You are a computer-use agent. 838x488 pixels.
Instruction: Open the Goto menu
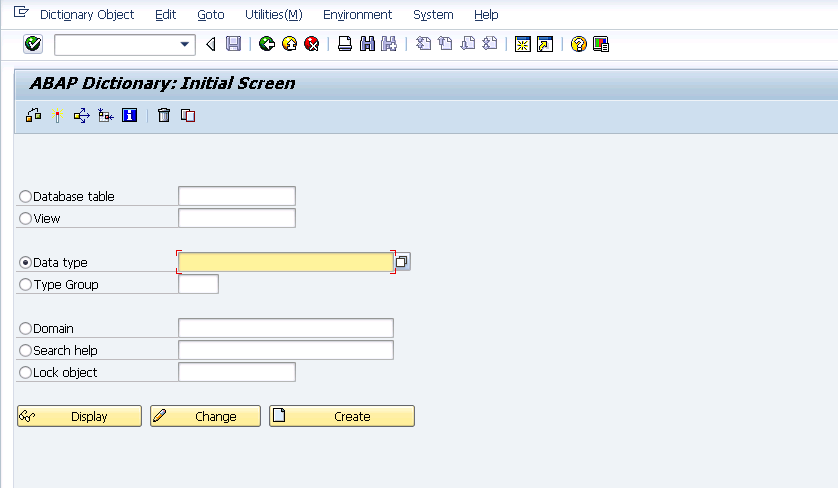click(211, 14)
